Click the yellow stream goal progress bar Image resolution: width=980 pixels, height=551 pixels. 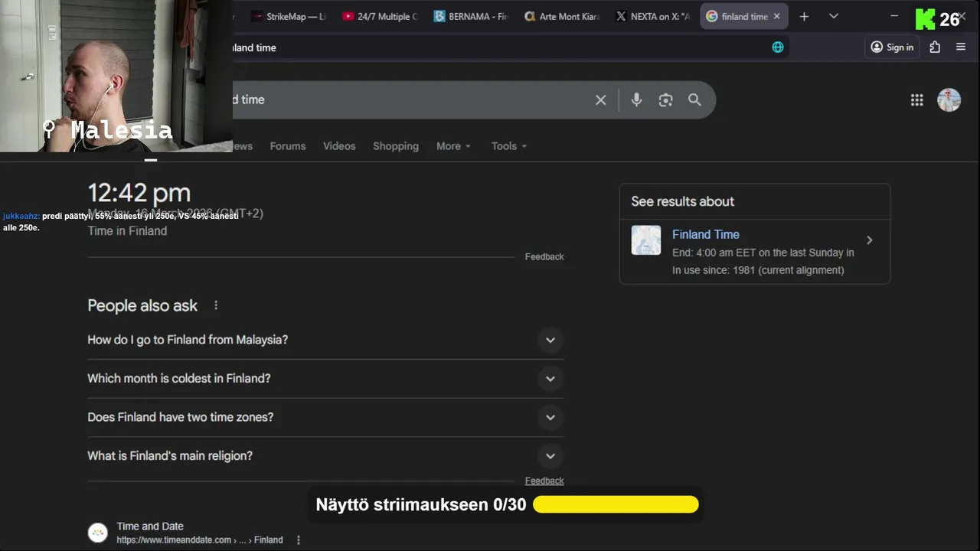click(616, 504)
